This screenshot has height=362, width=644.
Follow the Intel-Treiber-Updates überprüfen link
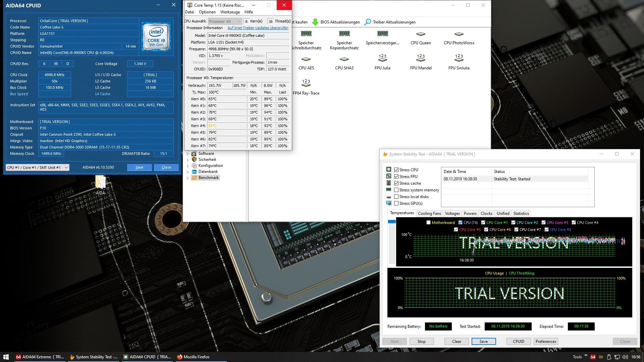tap(258, 28)
